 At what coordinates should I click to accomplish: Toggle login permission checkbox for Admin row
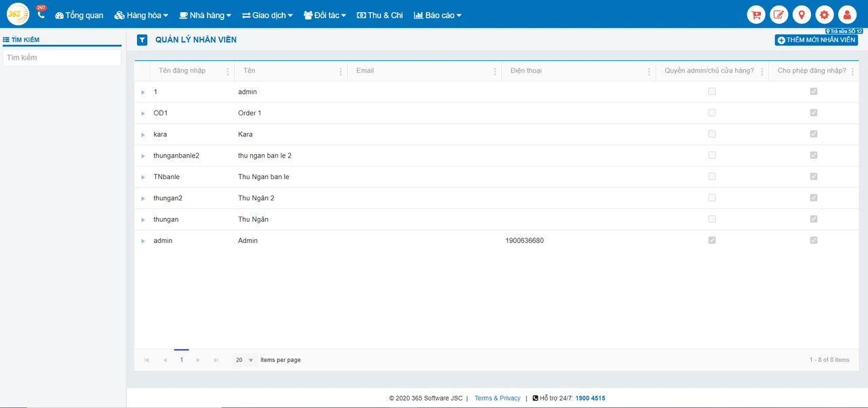pos(814,240)
